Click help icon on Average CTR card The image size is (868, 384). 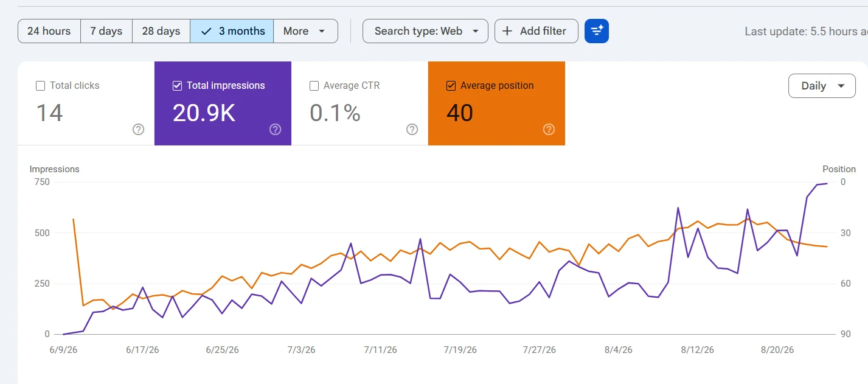(x=412, y=129)
